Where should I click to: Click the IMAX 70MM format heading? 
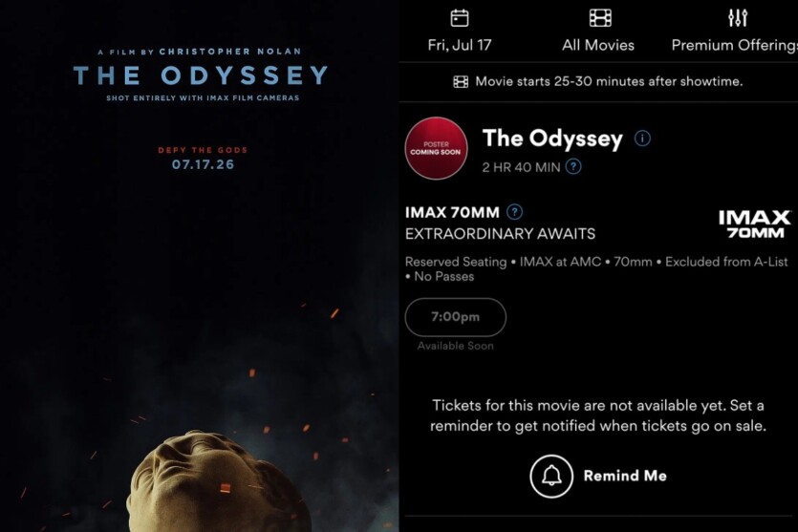452,212
